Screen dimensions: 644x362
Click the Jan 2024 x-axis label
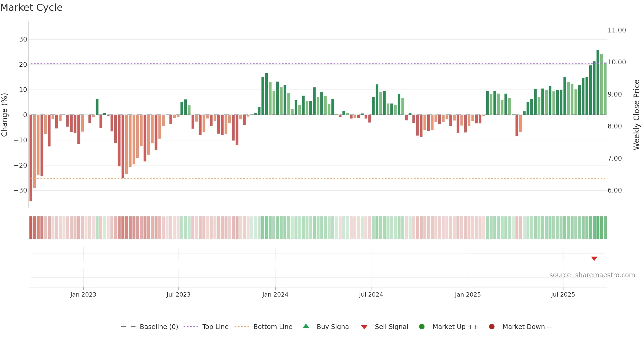(x=275, y=294)
